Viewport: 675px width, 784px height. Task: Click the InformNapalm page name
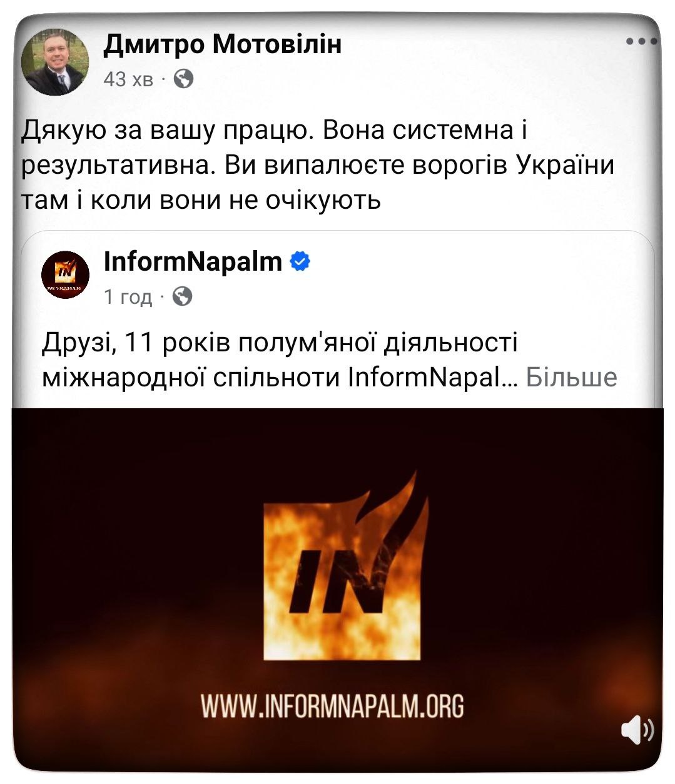click(x=193, y=261)
